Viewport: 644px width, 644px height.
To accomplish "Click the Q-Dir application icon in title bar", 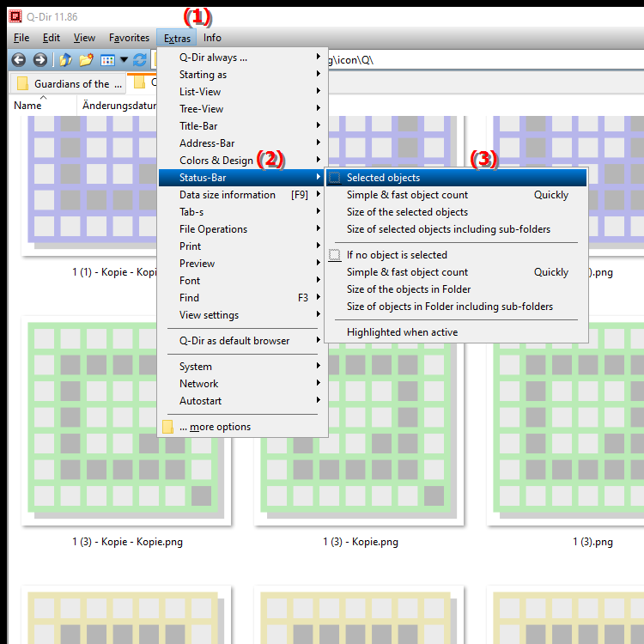I will coord(15,16).
